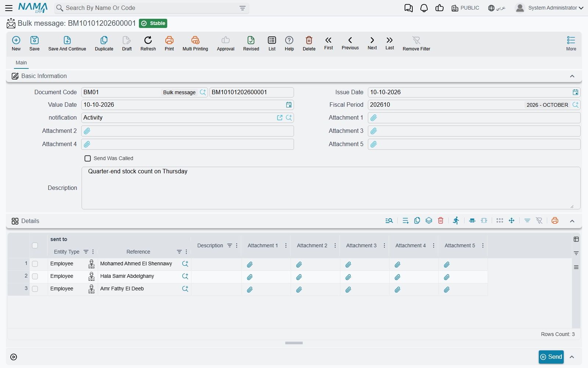Refresh the bulk message document

pos(148,43)
